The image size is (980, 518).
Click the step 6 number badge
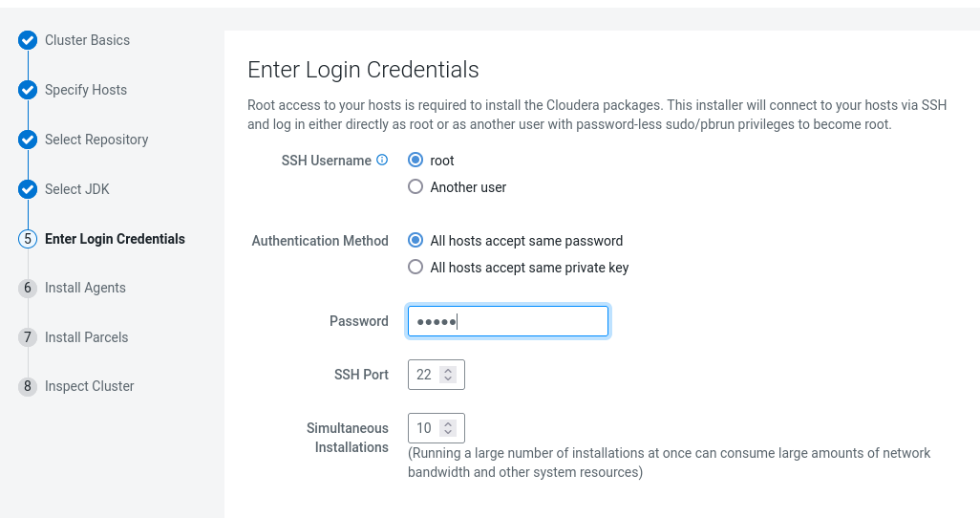[x=28, y=288]
